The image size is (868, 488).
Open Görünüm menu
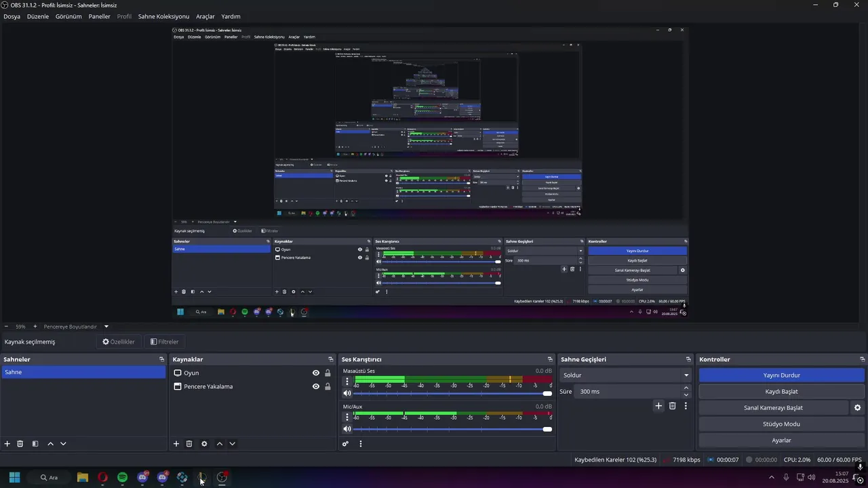click(68, 16)
